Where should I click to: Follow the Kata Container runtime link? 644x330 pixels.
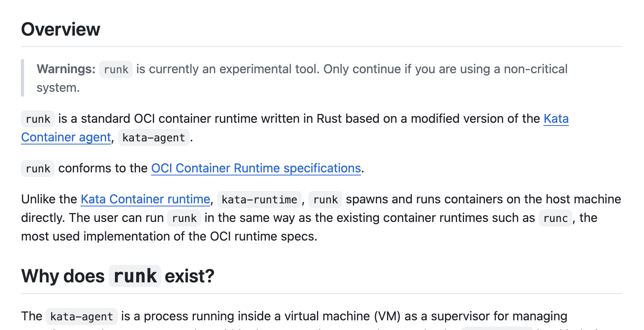145,199
